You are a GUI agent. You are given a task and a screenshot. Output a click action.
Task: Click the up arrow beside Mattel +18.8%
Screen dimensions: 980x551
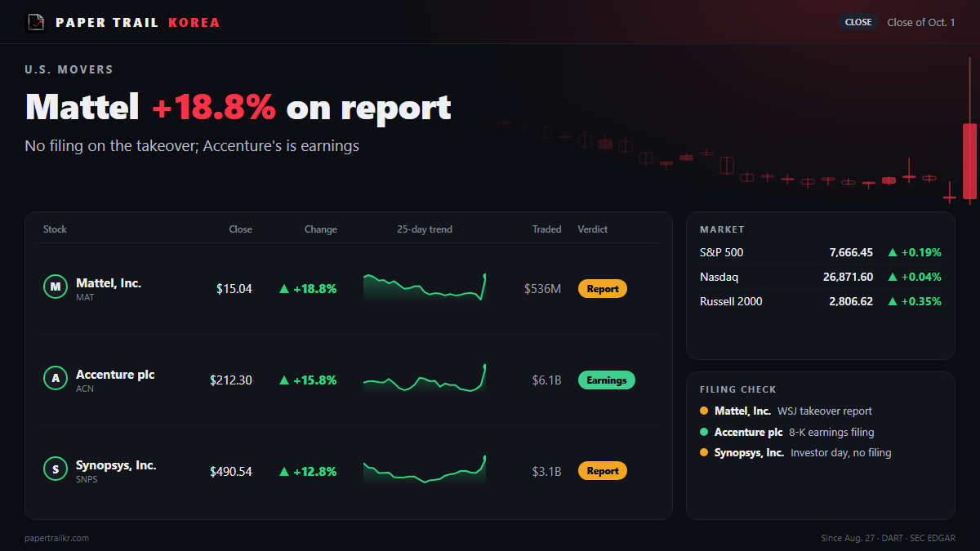284,288
